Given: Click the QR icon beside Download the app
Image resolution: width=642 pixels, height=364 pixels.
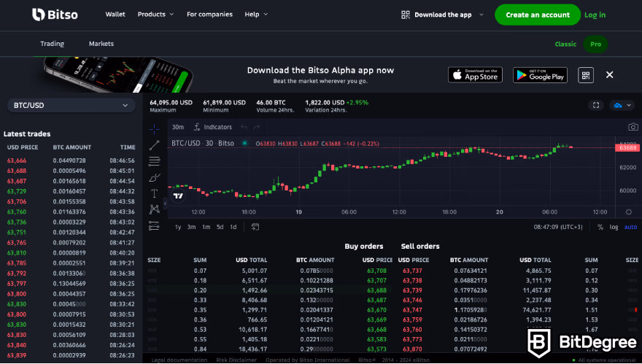Looking at the screenshot, I should coord(406,15).
